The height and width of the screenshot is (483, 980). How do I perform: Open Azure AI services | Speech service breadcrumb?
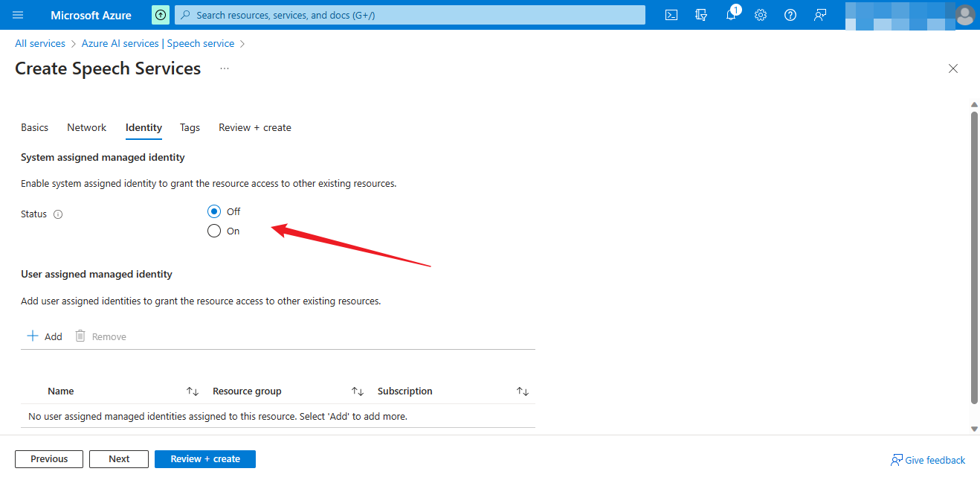coord(158,43)
